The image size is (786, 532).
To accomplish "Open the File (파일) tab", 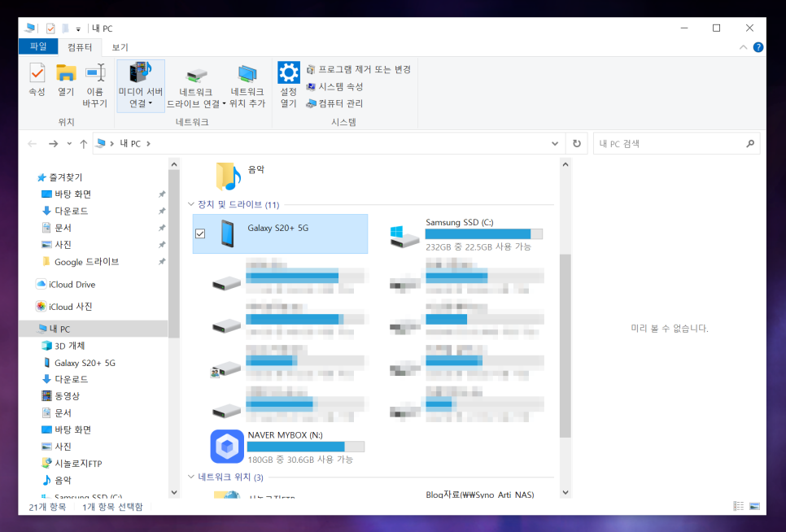I will coord(38,46).
